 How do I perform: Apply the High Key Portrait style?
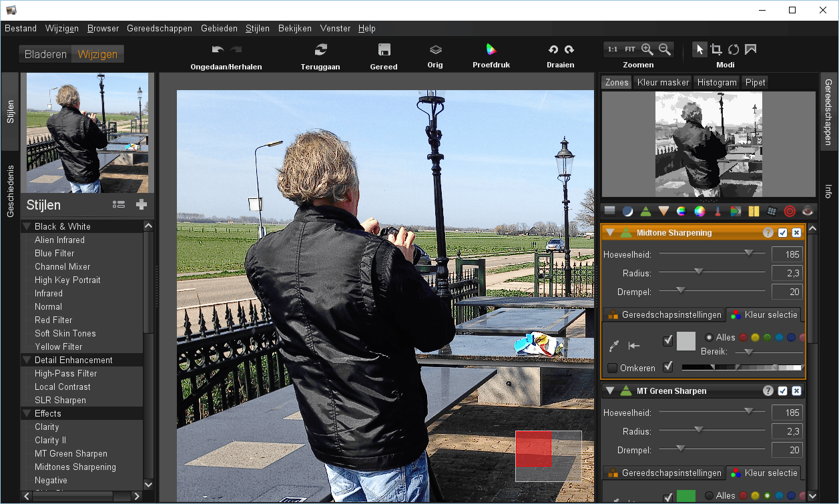[67, 280]
